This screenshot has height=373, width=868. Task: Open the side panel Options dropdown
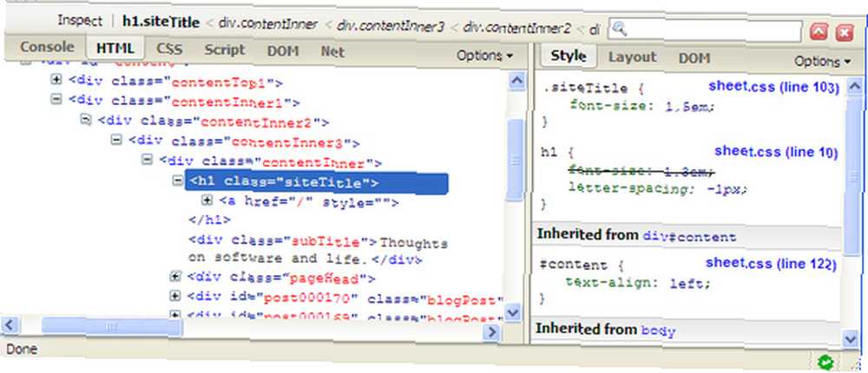[823, 61]
